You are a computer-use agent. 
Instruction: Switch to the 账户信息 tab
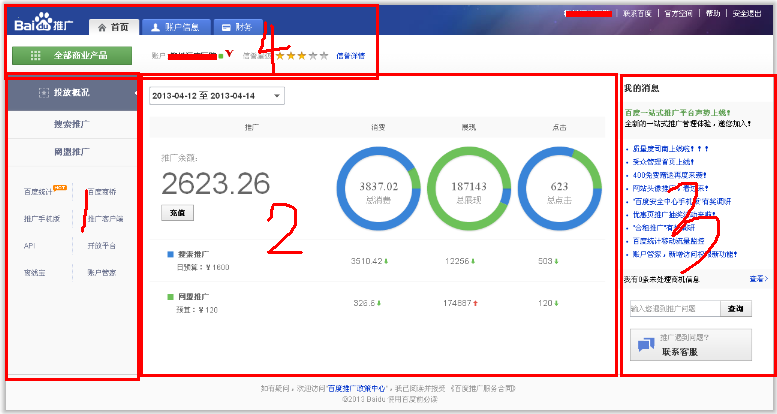(176, 27)
